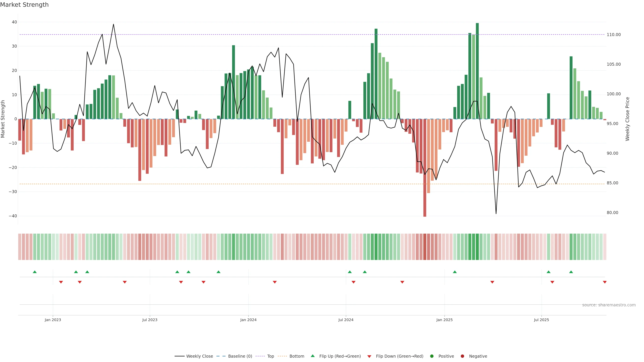Click the Jan 2023 x-axis label
The height and width of the screenshot is (362, 644).
tap(53, 320)
